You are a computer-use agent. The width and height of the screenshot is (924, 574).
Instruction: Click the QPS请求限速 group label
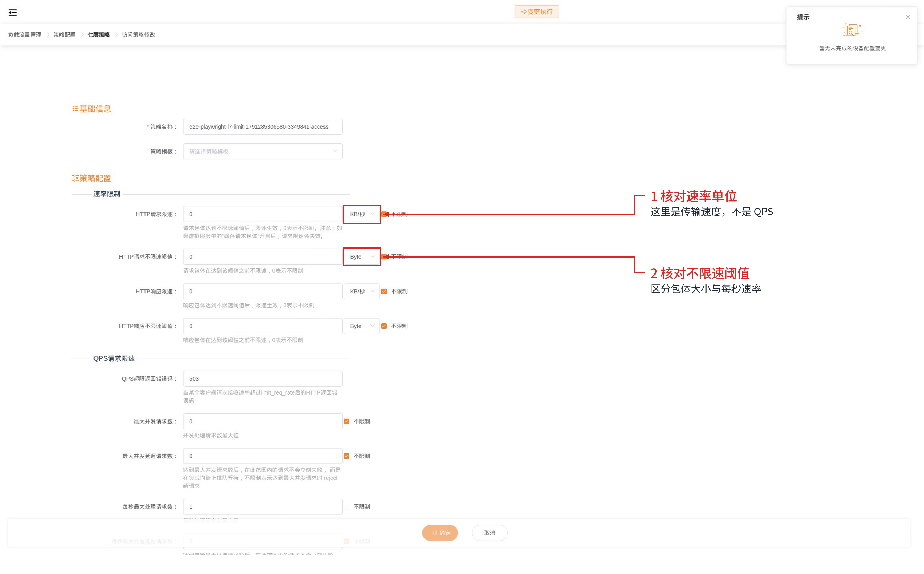coord(114,359)
